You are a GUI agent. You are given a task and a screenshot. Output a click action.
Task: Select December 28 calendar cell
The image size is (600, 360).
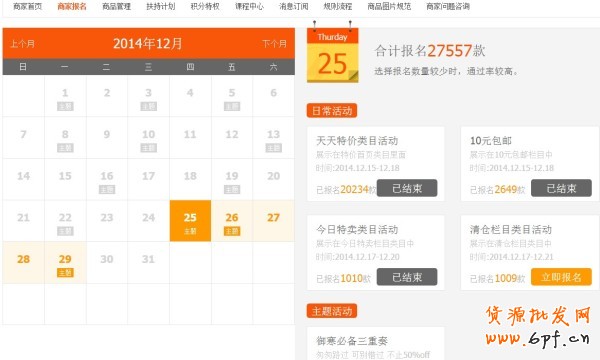click(23, 262)
